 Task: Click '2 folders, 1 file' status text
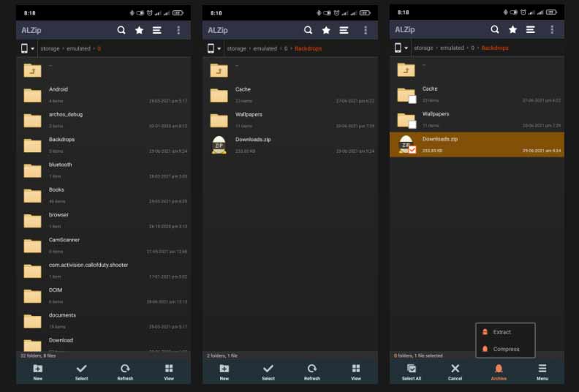click(222, 355)
